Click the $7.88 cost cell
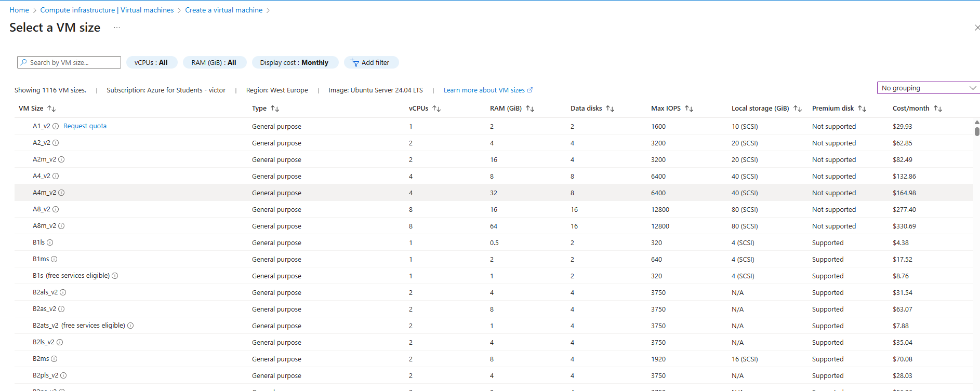Viewport: 980px width, 391px height. coord(900,326)
